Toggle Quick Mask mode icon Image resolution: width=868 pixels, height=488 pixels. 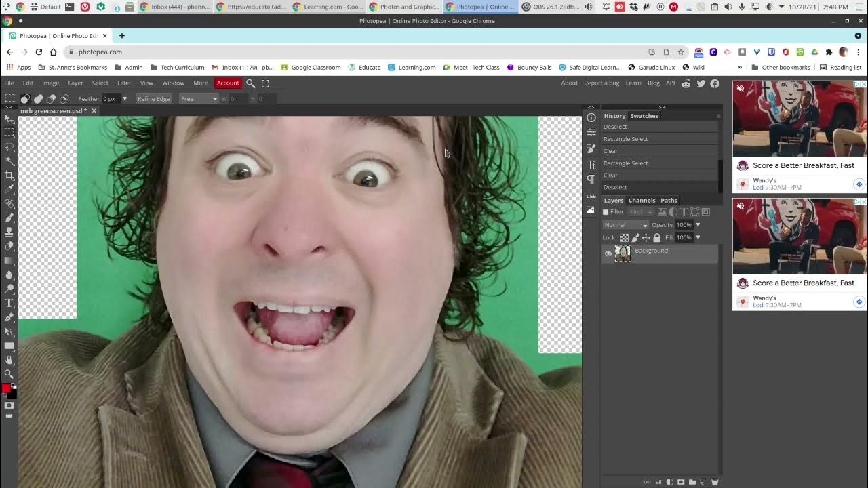(9, 405)
